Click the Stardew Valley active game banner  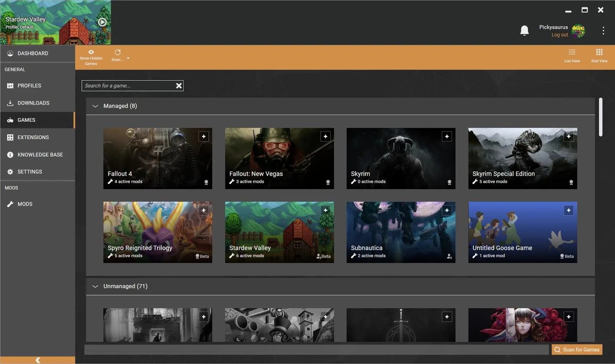(x=55, y=22)
